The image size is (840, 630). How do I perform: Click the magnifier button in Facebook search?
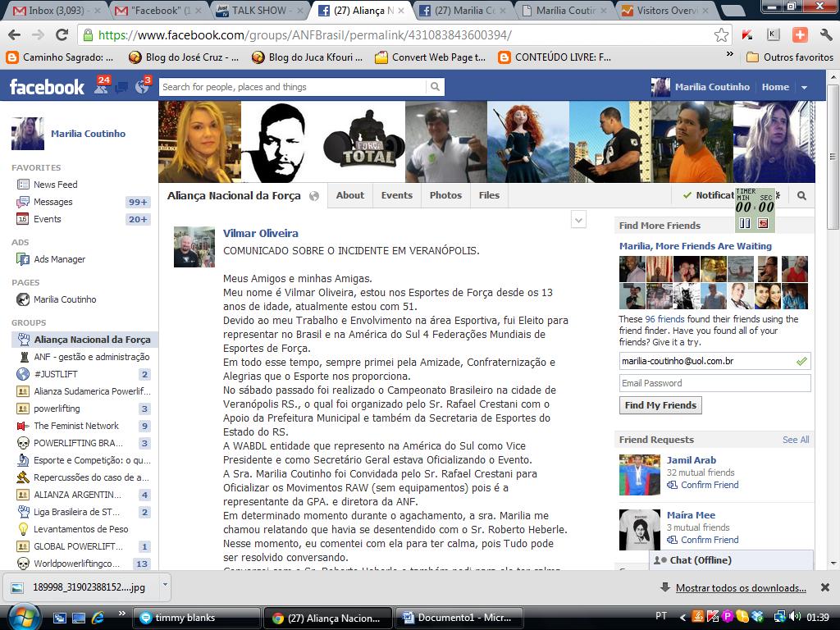coord(435,87)
